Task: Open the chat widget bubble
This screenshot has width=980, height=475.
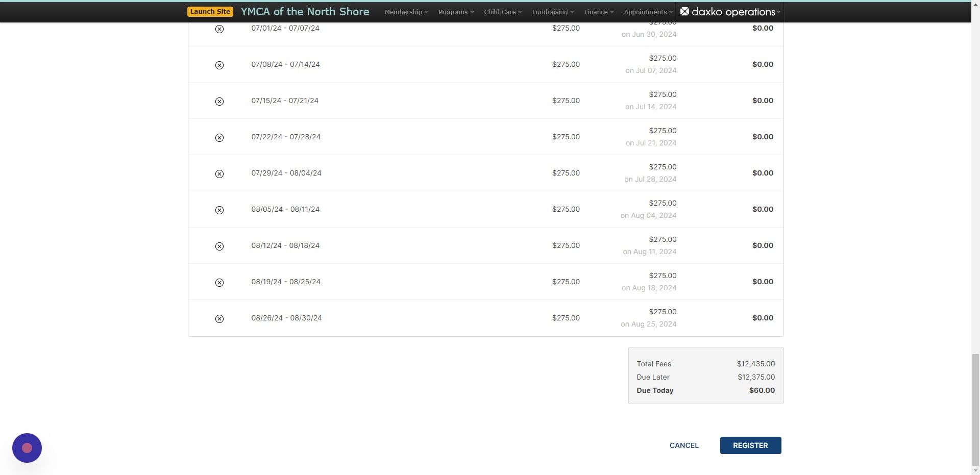Action: point(27,447)
